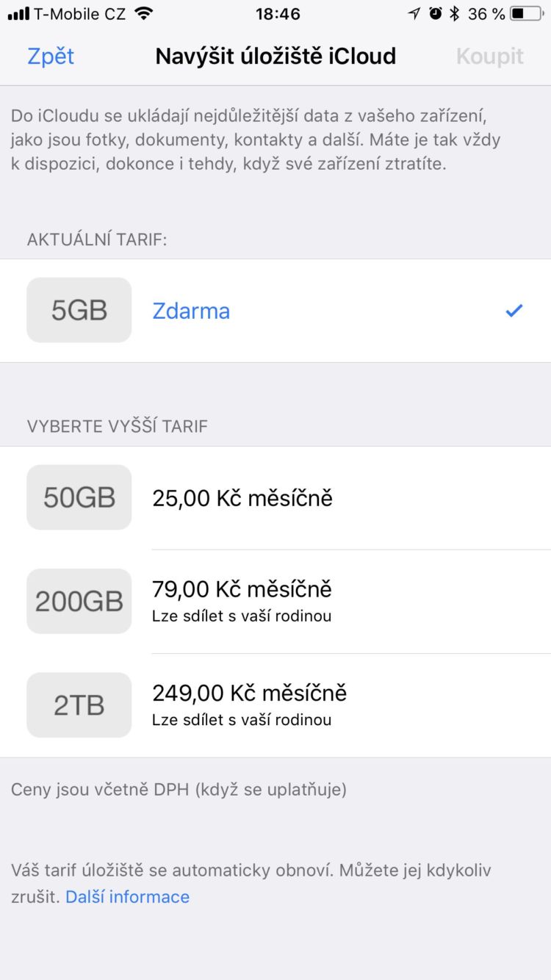Select the Zdarma current plan label
This screenshot has width=551, height=980.
[x=191, y=311]
